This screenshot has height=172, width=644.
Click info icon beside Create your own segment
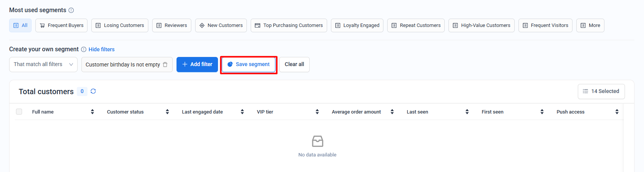(x=84, y=49)
